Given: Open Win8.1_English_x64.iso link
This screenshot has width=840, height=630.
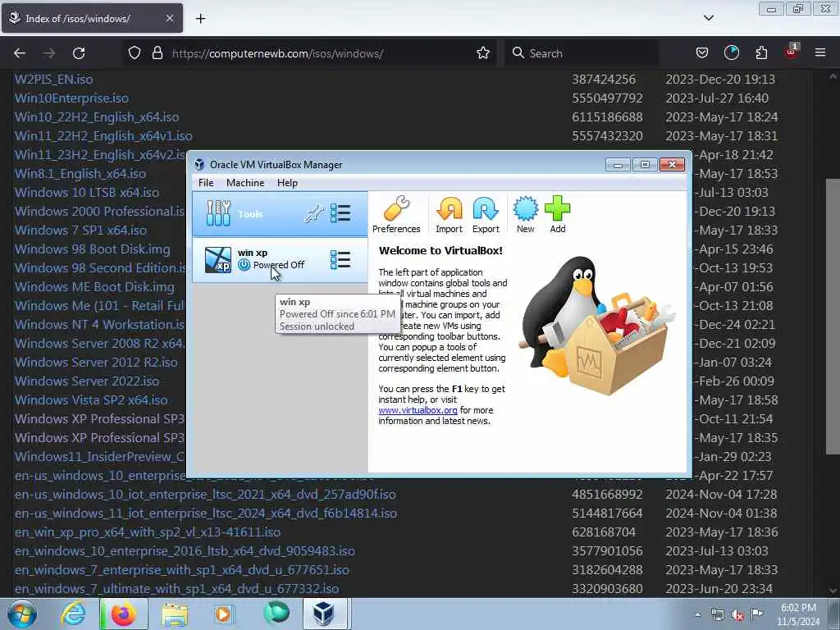Looking at the screenshot, I should click(80, 174).
